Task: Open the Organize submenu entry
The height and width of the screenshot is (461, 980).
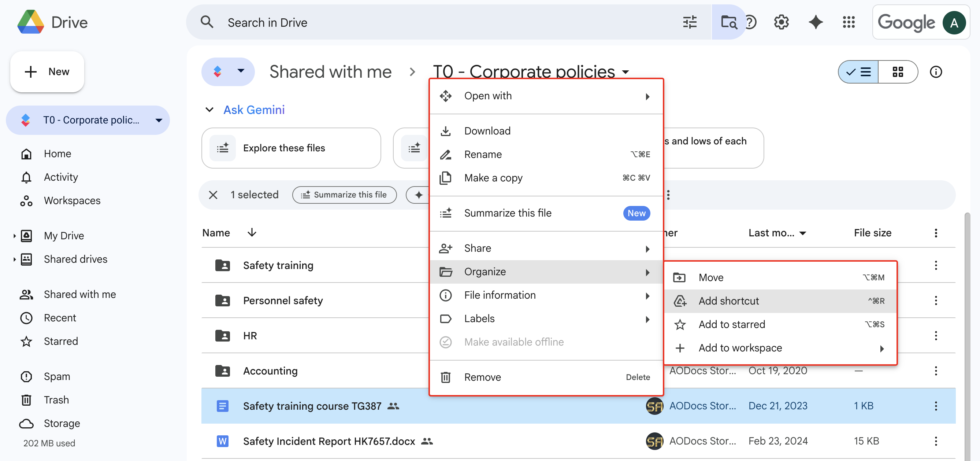Action: click(546, 272)
